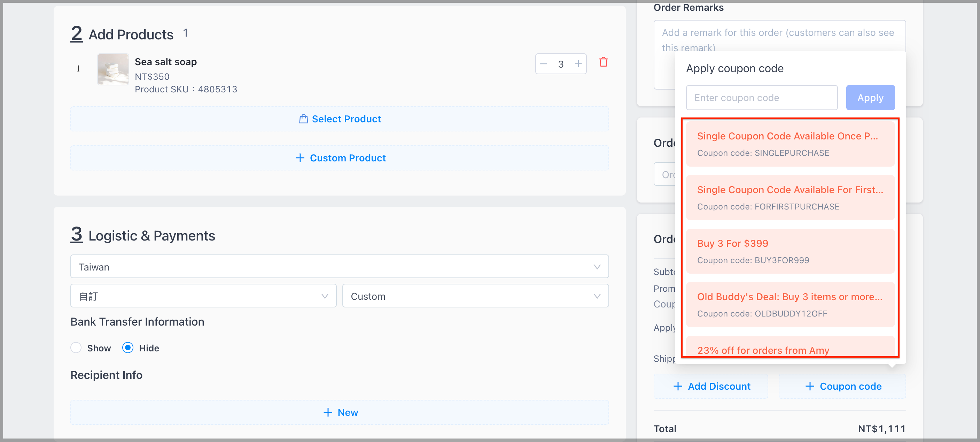Focus the Order Remarks text area
This screenshot has width=980, height=442.
(779, 36)
